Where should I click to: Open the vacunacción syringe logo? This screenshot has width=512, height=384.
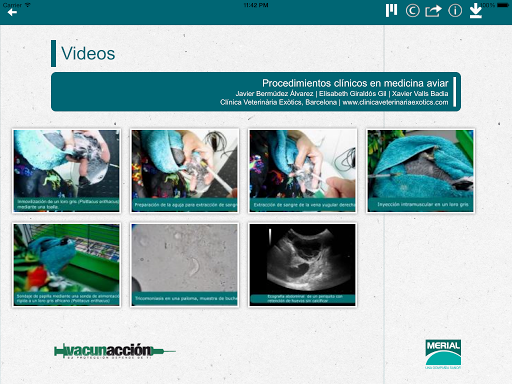pyautogui.click(x=115, y=351)
